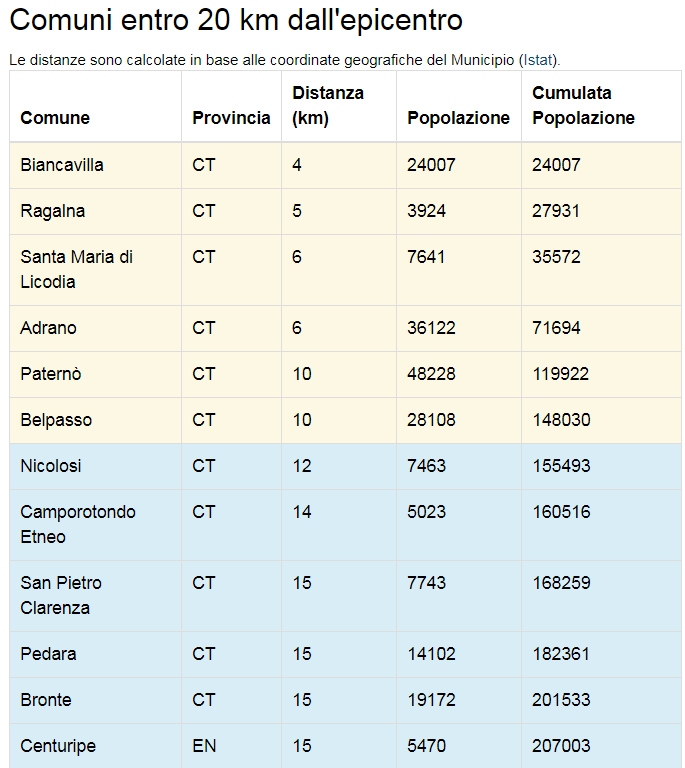Click the Istat link in the note
Viewport: 685px width, 768px height.
(x=540, y=60)
